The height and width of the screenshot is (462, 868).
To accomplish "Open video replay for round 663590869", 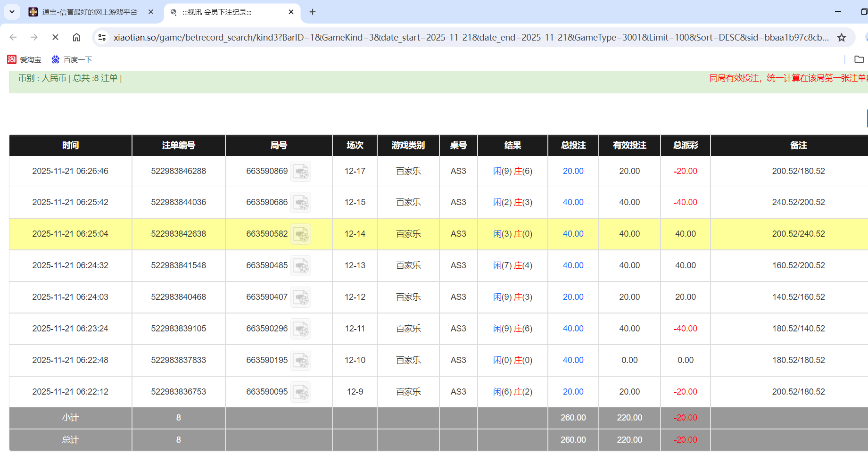I will coord(300,172).
